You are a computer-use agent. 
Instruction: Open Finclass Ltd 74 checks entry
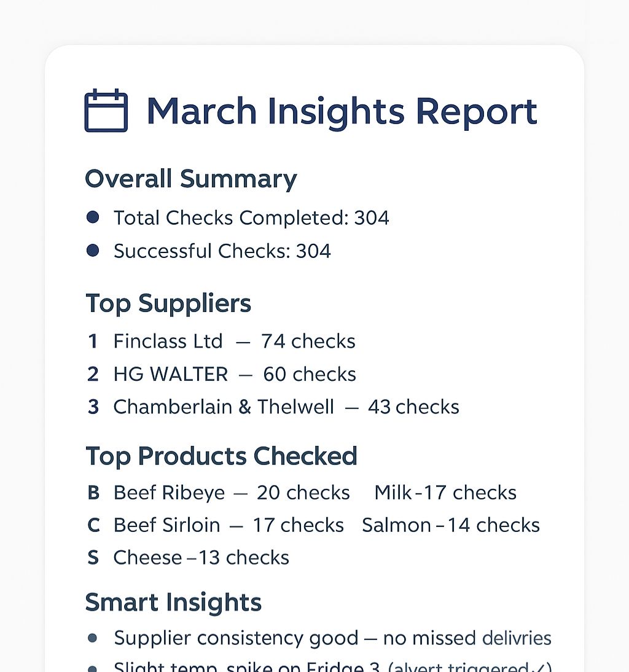click(234, 342)
